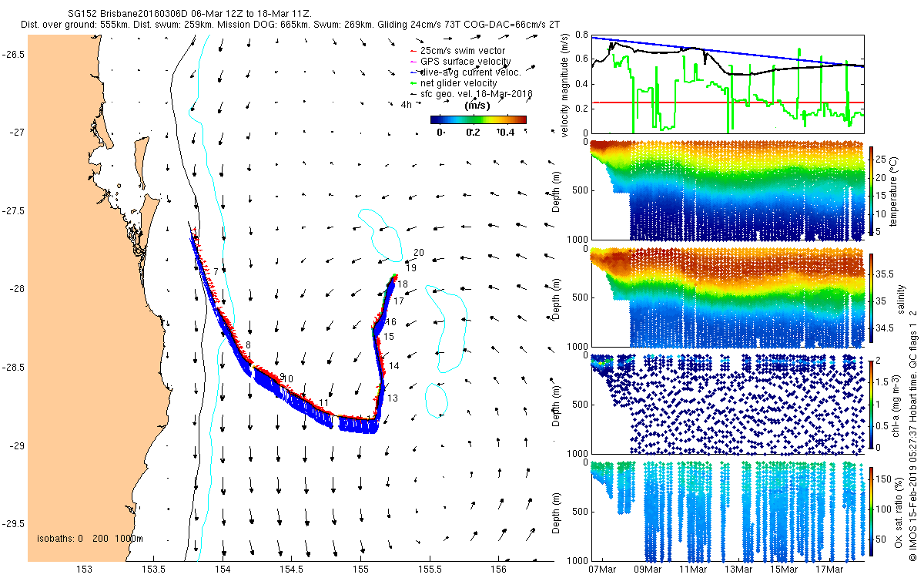Click the '09Mar' date tick label
This screenshot has width=924, height=578.
click(648, 570)
